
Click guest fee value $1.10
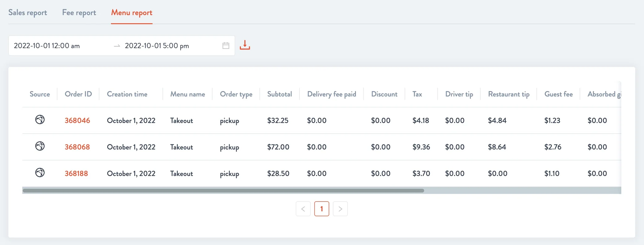coord(552,174)
